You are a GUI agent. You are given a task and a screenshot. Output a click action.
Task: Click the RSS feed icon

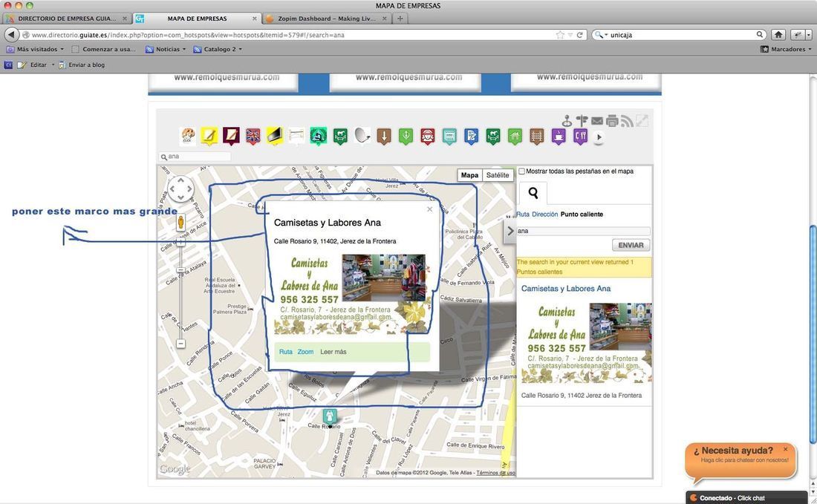[628, 121]
